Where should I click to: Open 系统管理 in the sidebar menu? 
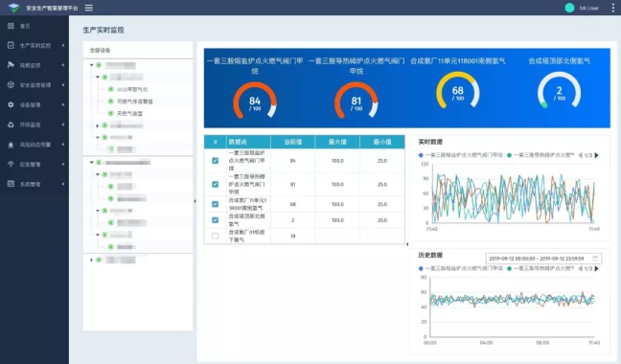pyautogui.click(x=30, y=184)
